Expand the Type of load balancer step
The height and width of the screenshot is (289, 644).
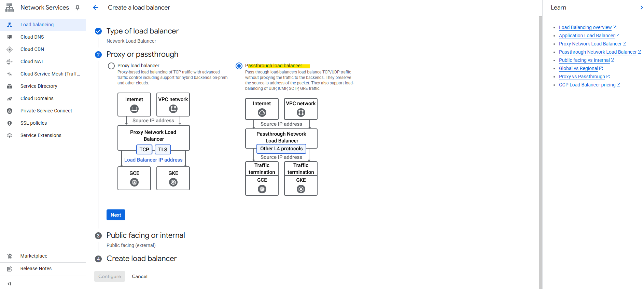click(x=142, y=31)
